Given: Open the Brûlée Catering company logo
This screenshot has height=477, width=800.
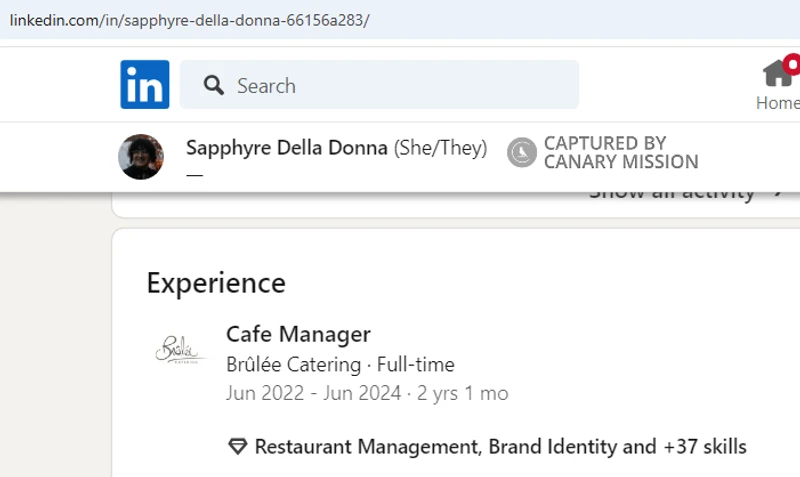Looking at the screenshot, I should click(180, 349).
